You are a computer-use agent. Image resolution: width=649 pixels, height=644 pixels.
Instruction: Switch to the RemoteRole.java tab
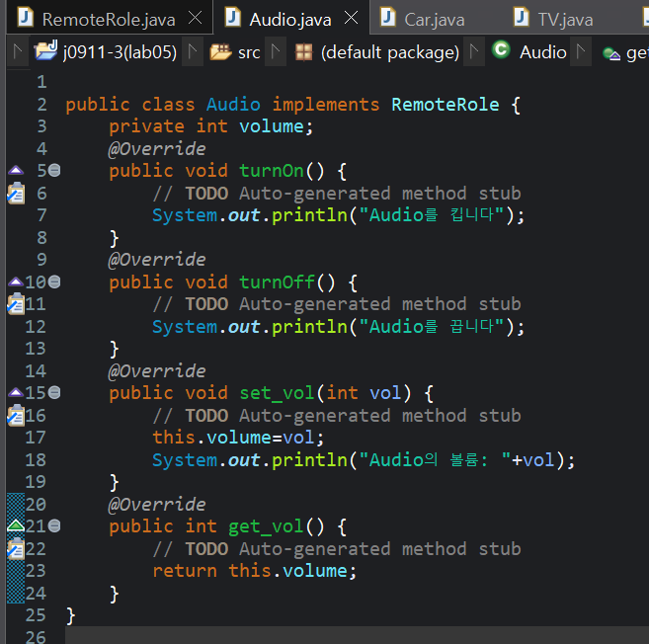109,19
